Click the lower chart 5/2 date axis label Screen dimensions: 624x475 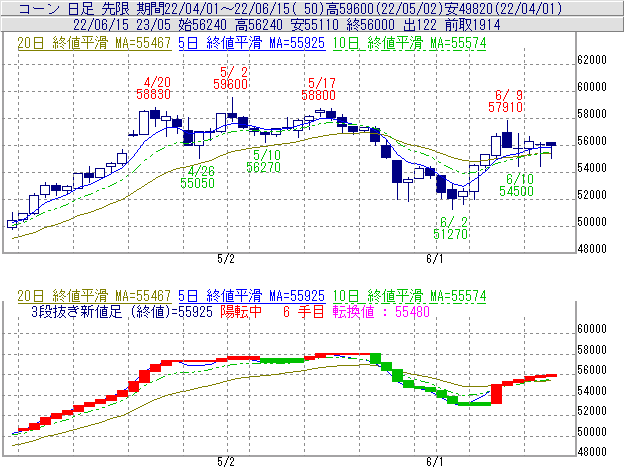pos(226,462)
